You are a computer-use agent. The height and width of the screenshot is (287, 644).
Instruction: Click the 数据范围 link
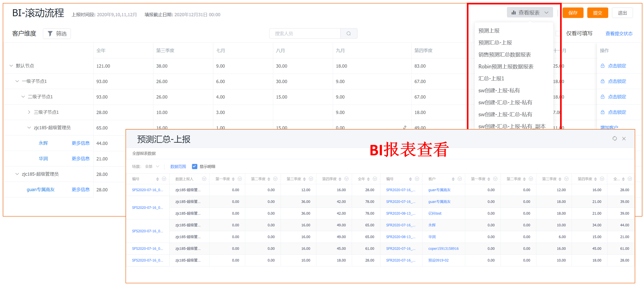click(x=178, y=167)
